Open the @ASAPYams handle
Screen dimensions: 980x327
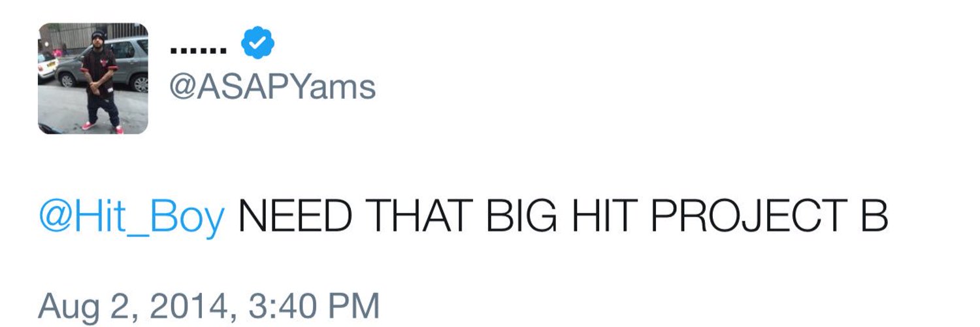point(272,86)
